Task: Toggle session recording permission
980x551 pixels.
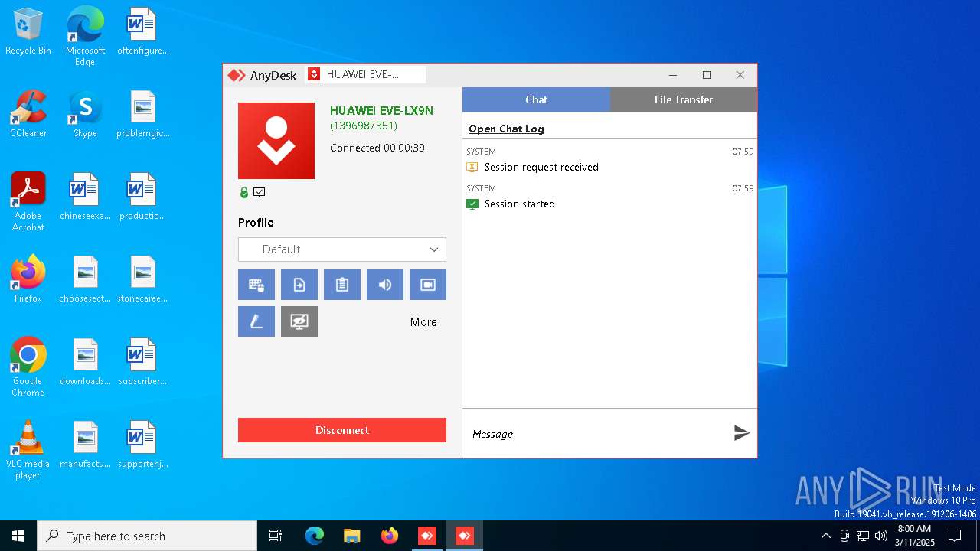Action: (x=428, y=285)
